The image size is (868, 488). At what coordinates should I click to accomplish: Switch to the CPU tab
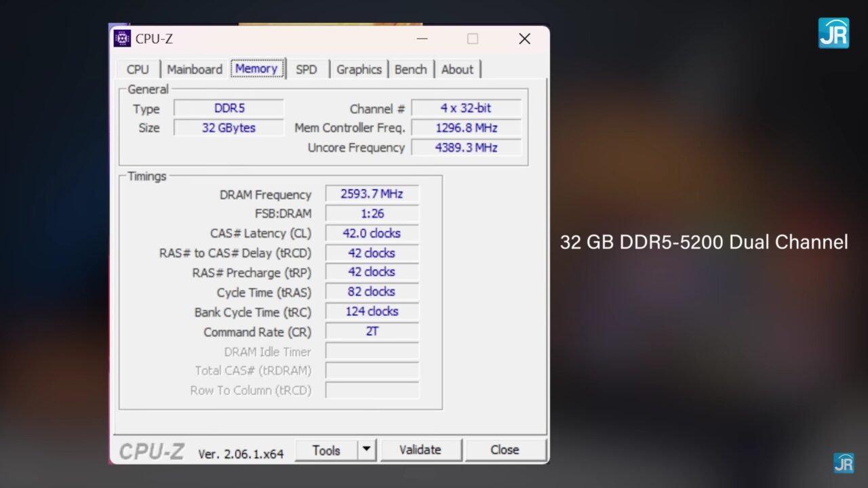tap(138, 69)
